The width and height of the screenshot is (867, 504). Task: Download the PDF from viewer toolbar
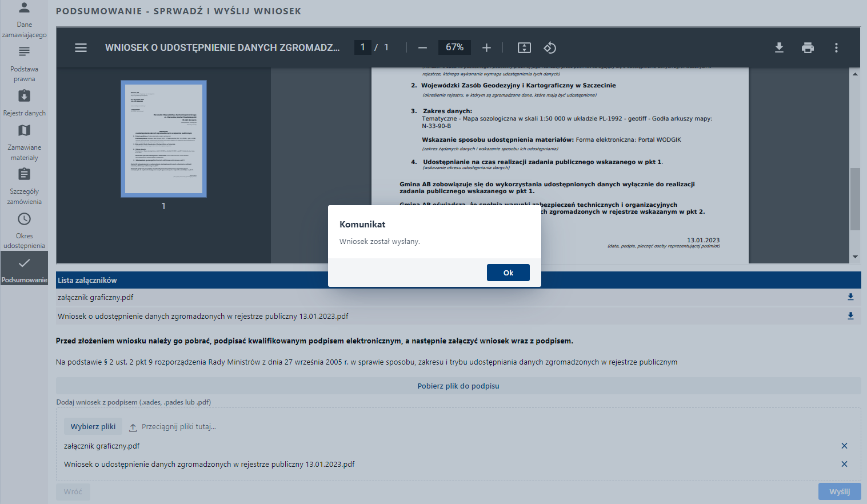click(779, 48)
